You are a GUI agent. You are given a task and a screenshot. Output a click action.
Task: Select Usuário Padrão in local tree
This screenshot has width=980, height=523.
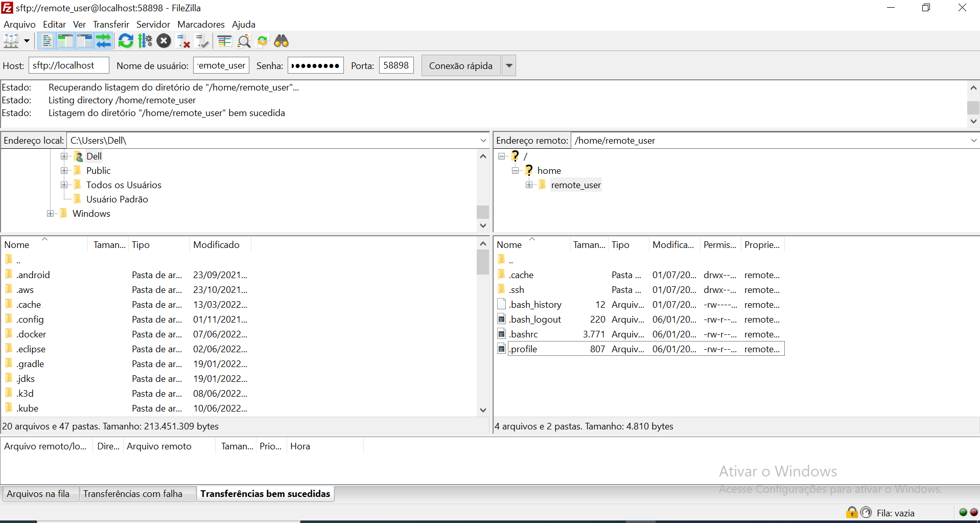point(117,199)
